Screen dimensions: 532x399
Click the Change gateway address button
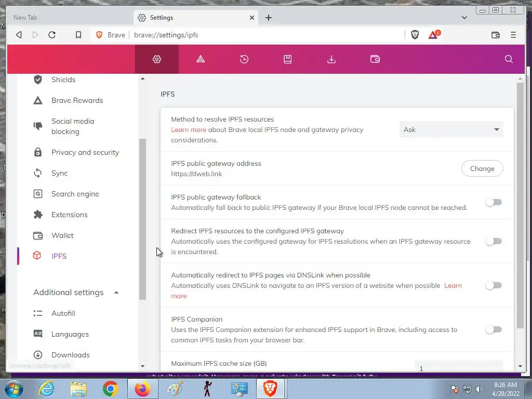[482, 169]
